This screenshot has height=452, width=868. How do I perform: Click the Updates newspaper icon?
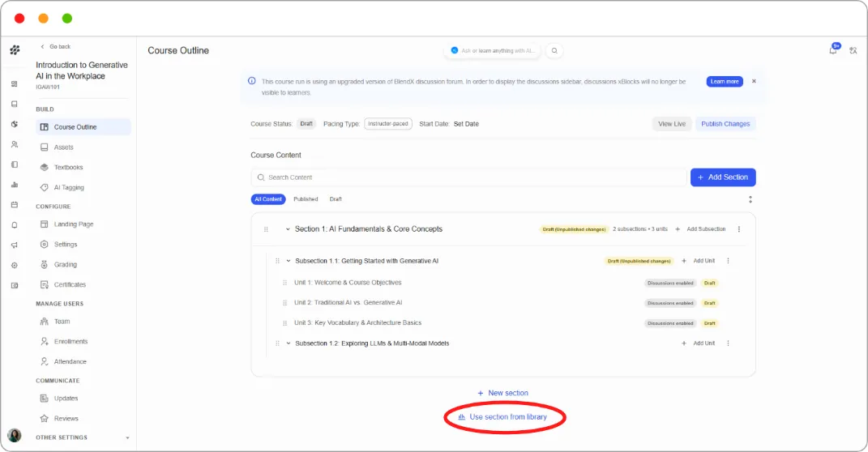click(45, 399)
